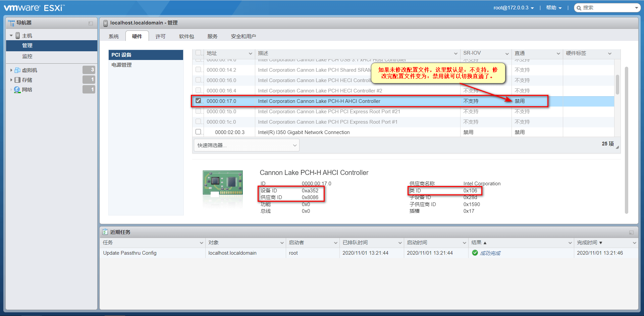
Task: Open the Hardware Label column dropdown arrow
Action: (609, 54)
